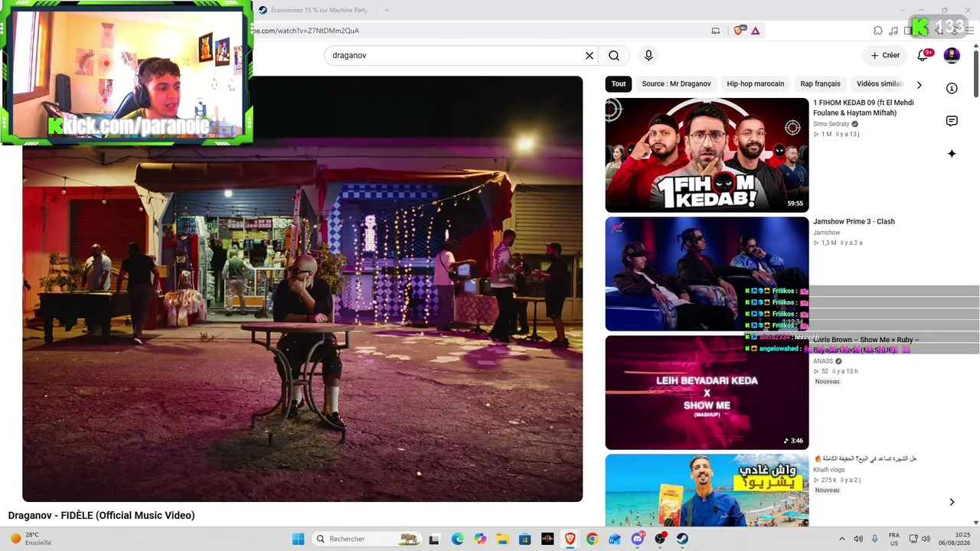Open Task View on the taskbar
The width and height of the screenshot is (980, 551).
pyautogui.click(x=434, y=539)
